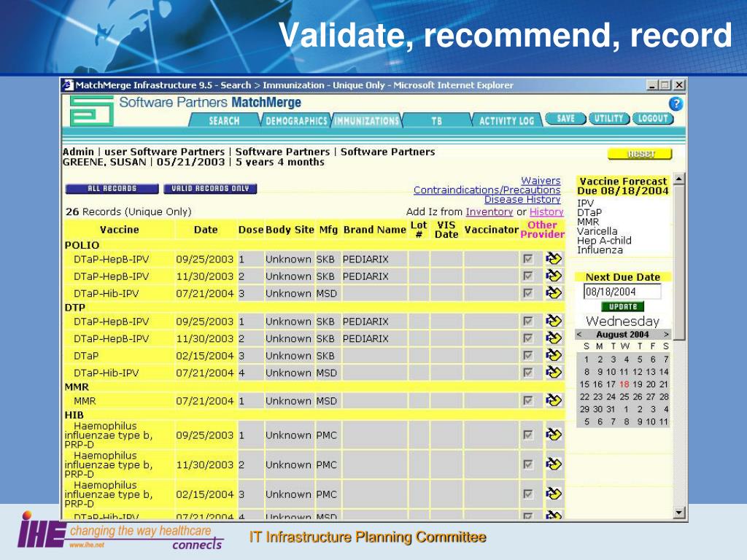Click edit icon for DTP 09/25/2003 row
The height and width of the screenshot is (560, 747).
tap(554, 321)
